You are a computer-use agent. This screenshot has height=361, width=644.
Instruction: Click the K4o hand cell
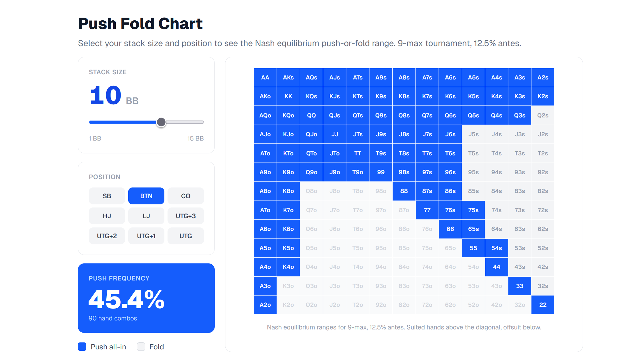[288, 267]
